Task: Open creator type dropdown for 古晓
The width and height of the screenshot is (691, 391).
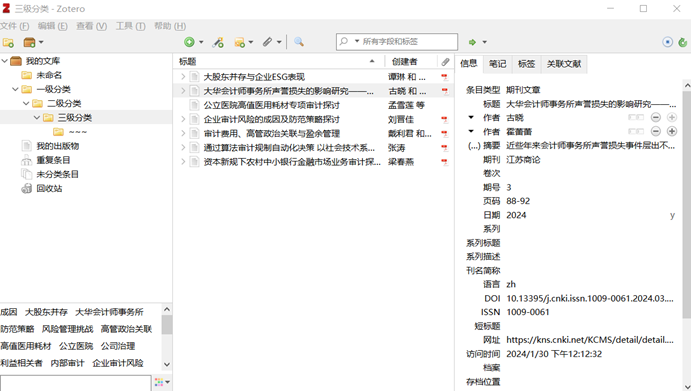Action: 471,118
